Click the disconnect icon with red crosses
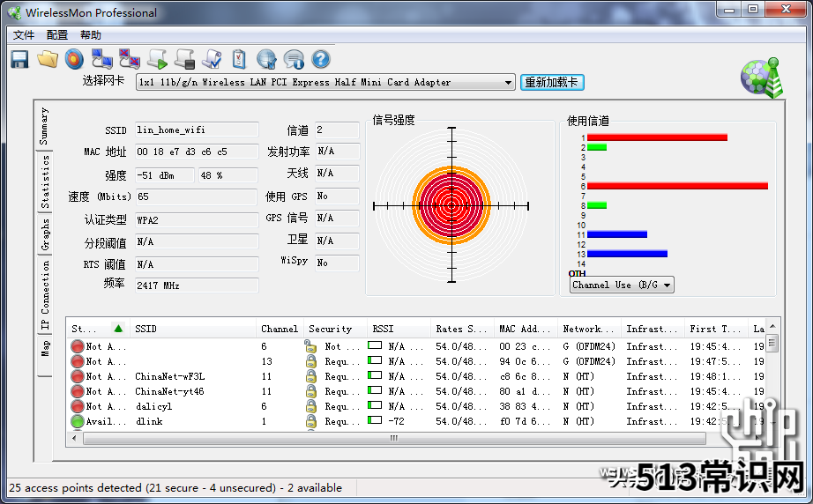This screenshot has width=813, height=504. [x=129, y=59]
